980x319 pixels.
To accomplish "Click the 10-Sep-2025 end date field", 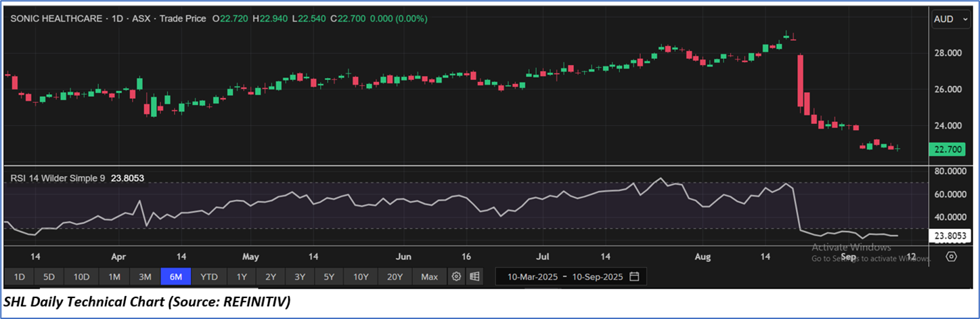I will (x=596, y=276).
